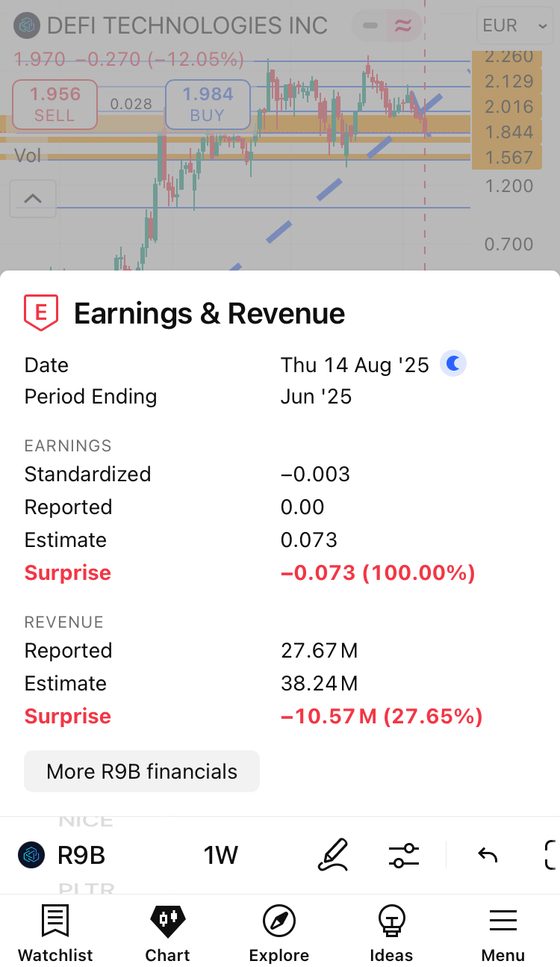560x967 pixels.
Task: Open the Menu tab
Action: [x=503, y=933]
